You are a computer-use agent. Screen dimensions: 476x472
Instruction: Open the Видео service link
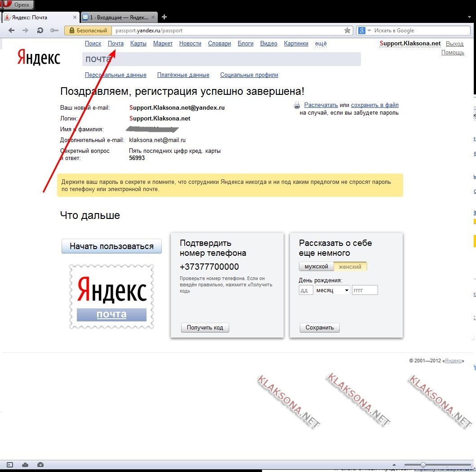click(x=269, y=44)
